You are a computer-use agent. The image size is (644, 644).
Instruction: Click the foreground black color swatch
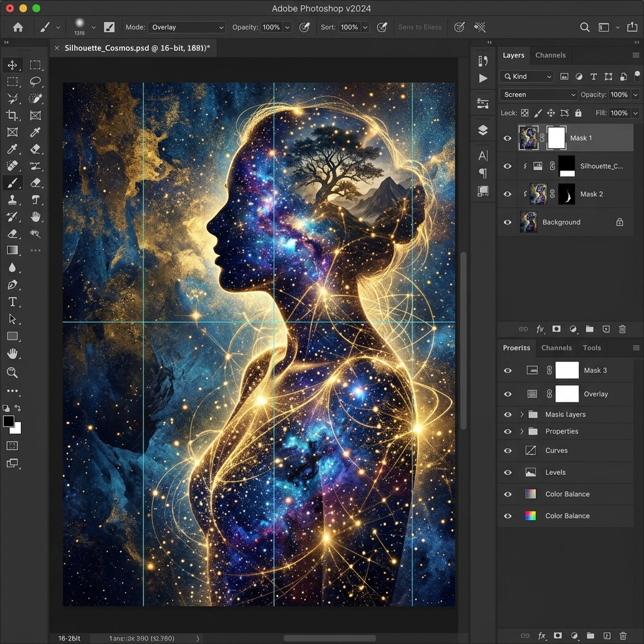(8, 421)
